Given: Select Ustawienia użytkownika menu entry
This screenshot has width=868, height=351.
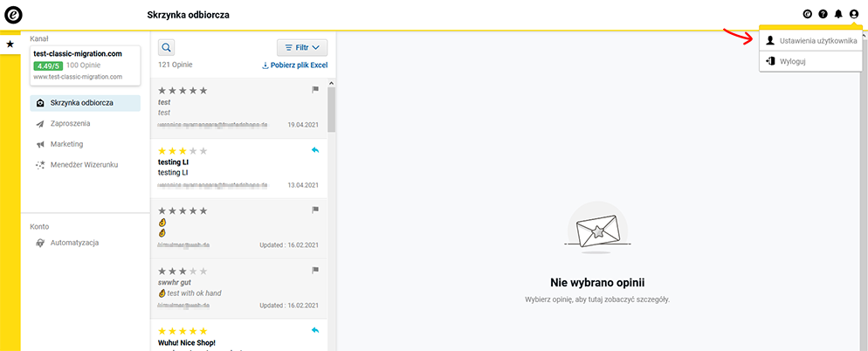Looking at the screenshot, I should click(810, 40).
